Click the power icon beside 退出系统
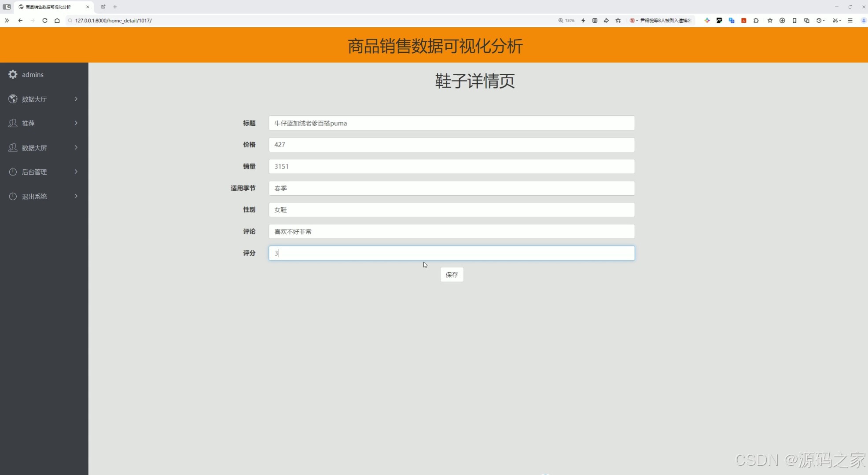 [x=12, y=196]
